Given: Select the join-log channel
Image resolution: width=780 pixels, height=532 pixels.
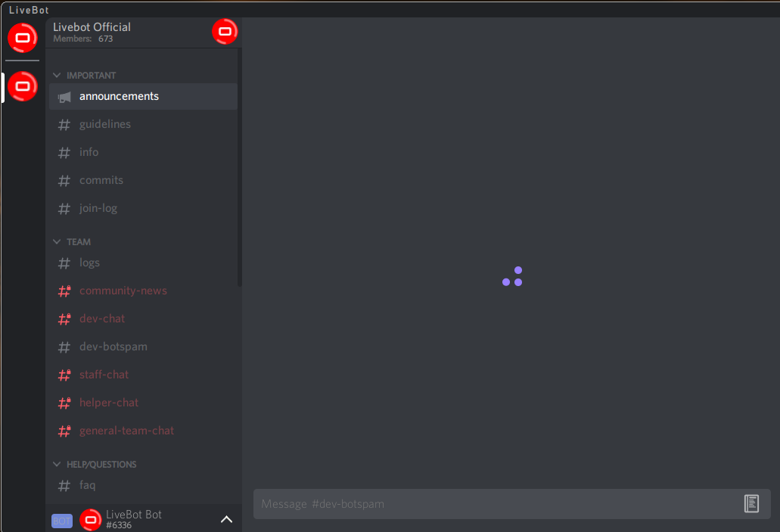Looking at the screenshot, I should tap(98, 208).
